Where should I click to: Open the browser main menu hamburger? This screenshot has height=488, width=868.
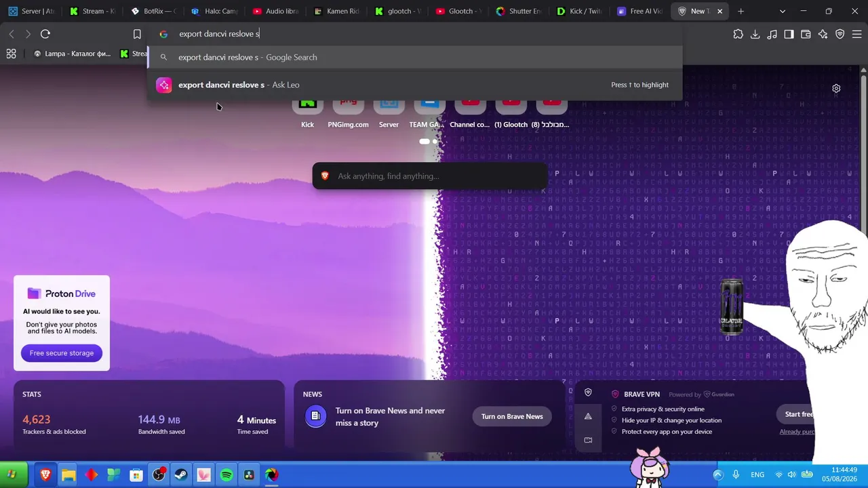[856, 34]
